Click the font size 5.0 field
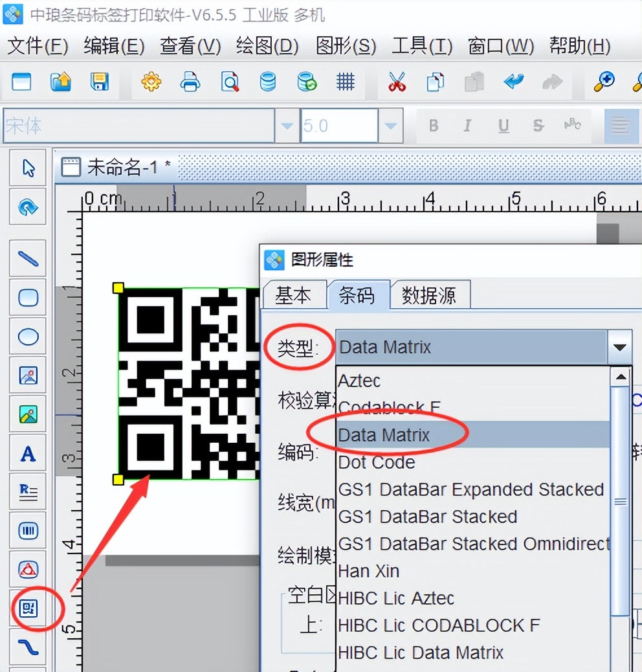This screenshot has height=672, width=642. [x=339, y=126]
